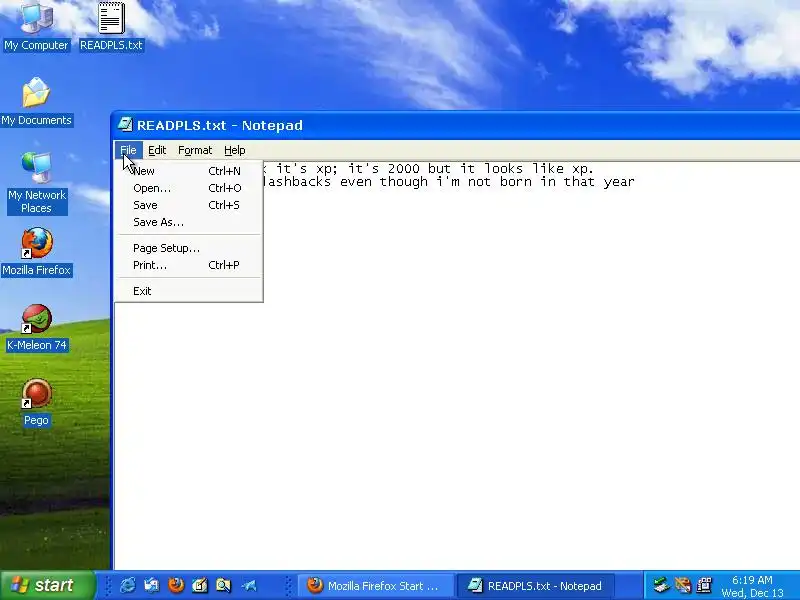800x600 pixels.
Task: Choose Print... from the File menu
Action: tap(189, 265)
